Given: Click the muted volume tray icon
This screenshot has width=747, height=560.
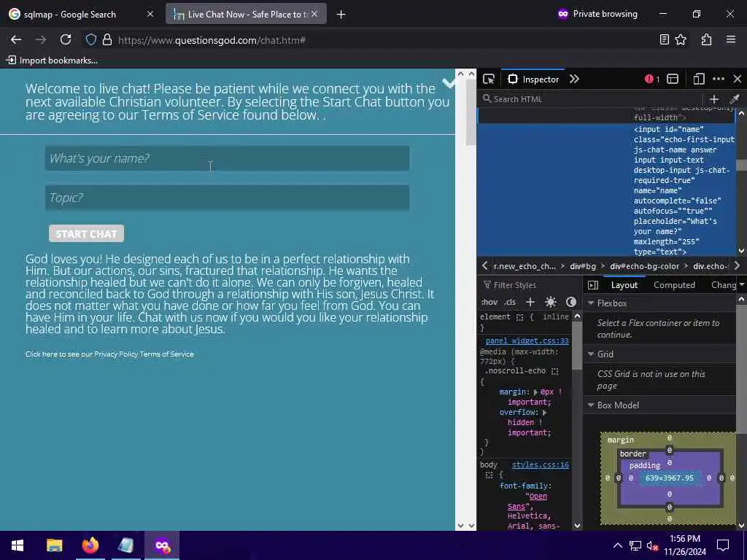Looking at the screenshot, I should (651, 545).
